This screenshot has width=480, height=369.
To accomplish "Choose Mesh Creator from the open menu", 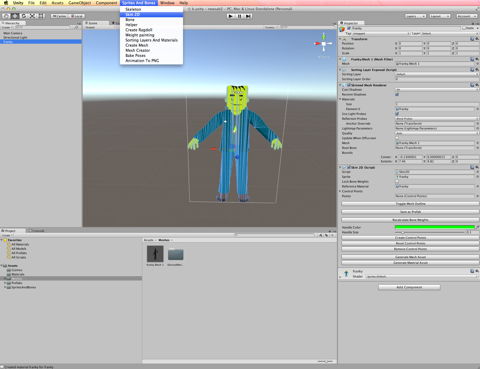I will [x=137, y=50].
